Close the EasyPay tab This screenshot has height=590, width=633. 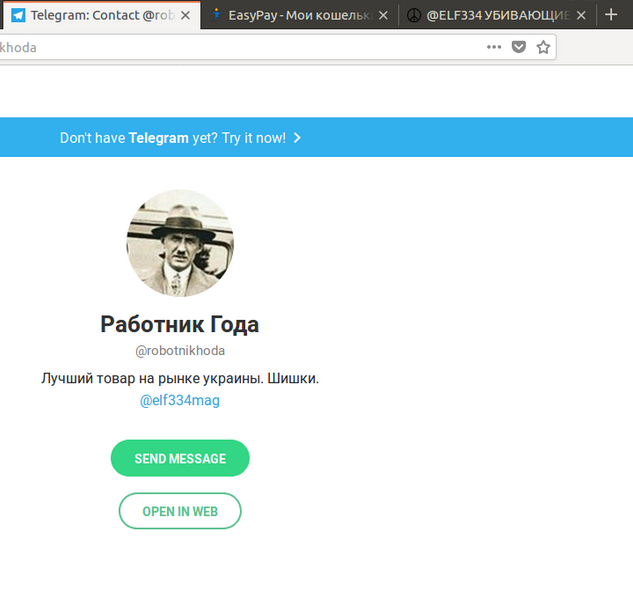tap(383, 16)
